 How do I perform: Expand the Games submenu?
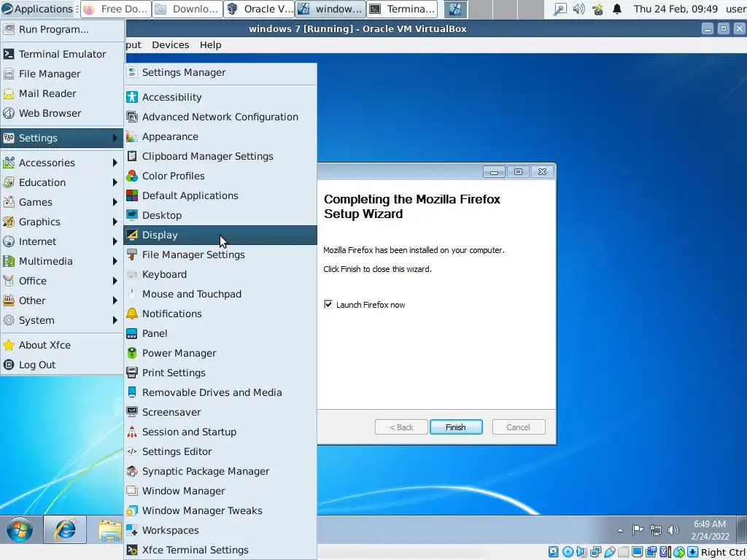pos(62,202)
